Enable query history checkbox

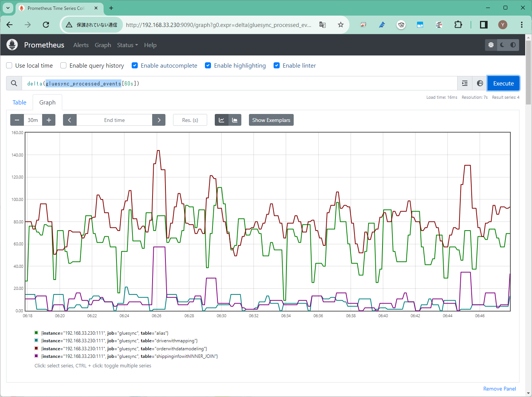(x=64, y=65)
